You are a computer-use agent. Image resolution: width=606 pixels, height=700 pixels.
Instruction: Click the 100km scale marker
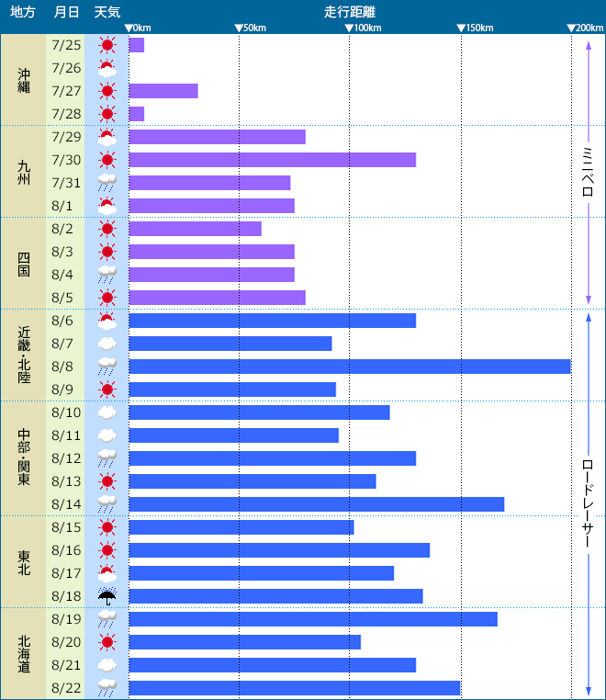pos(364,28)
